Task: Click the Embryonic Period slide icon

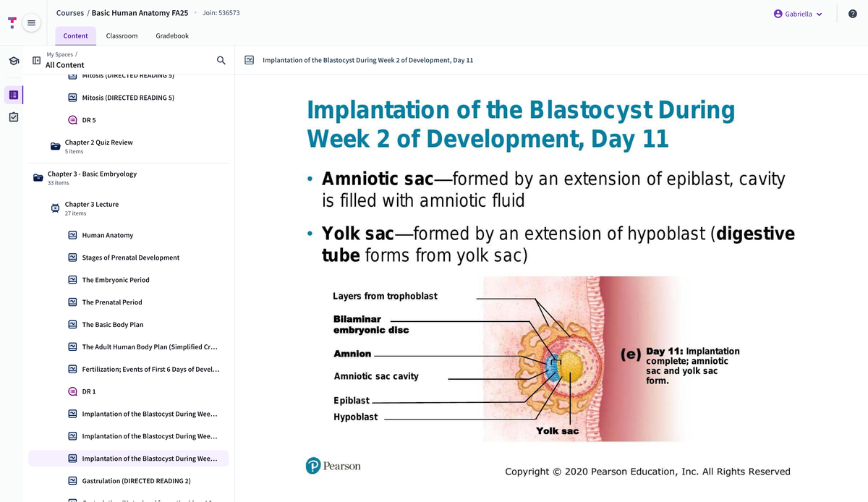Action: (72, 280)
